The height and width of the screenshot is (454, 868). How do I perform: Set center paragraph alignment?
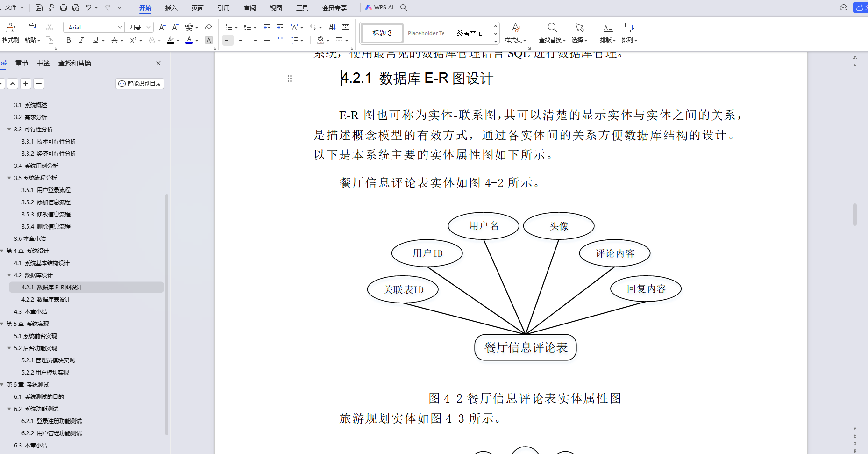click(x=241, y=40)
